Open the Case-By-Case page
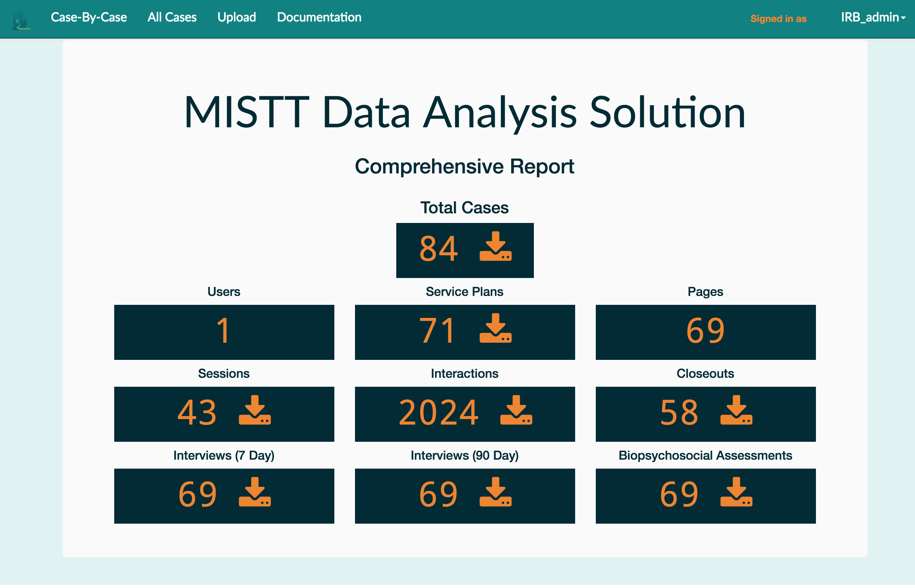The height and width of the screenshot is (588, 915). (x=88, y=18)
